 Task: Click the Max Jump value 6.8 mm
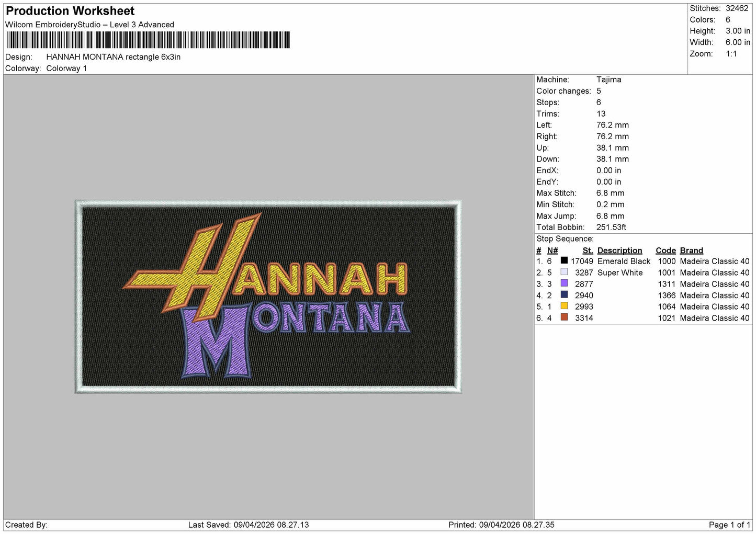[x=611, y=215]
